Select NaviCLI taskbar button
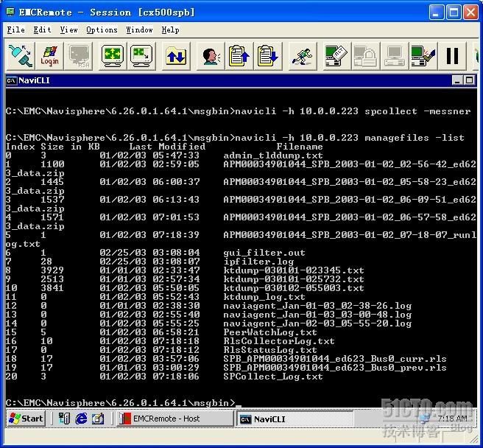Image resolution: width=483 pixels, height=448 pixels. pos(295,419)
